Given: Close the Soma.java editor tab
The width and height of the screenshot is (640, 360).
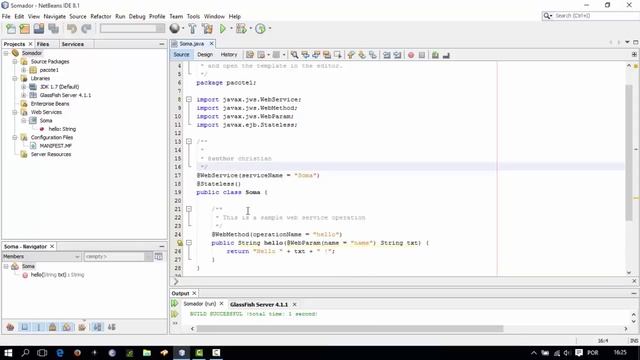Looking at the screenshot, I should click(211, 43).
